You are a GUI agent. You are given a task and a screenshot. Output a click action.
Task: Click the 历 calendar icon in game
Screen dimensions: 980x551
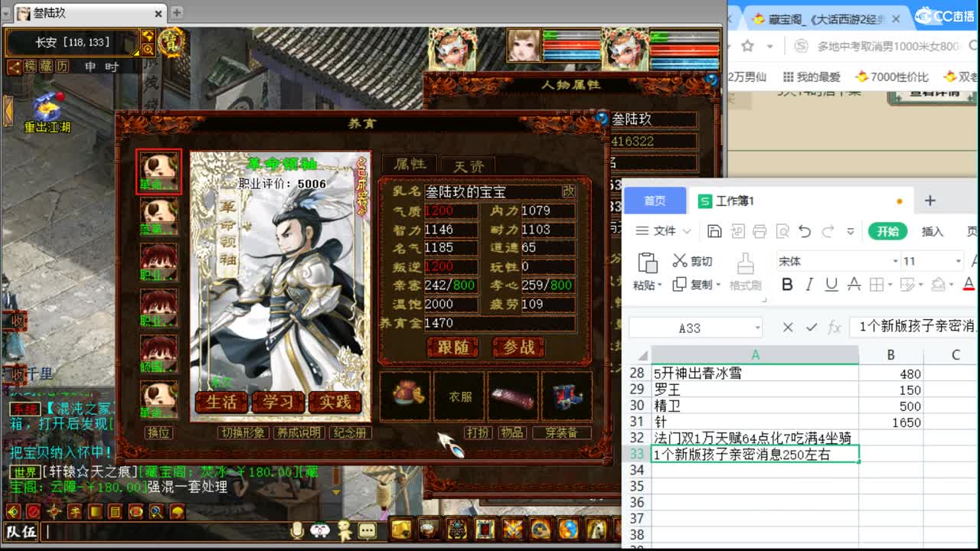tap(62, 67)
